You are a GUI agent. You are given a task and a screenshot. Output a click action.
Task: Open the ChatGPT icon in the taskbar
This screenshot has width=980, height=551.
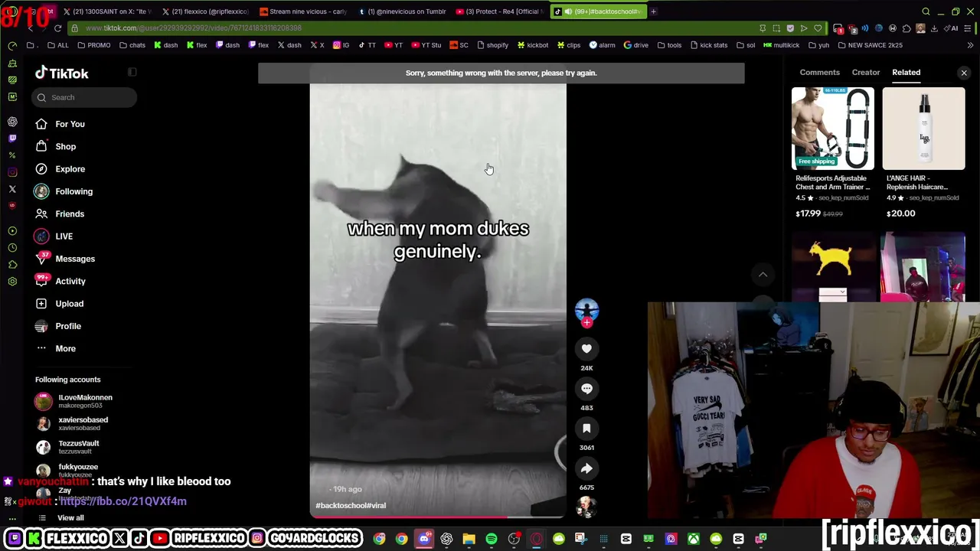(x=446, y=539)
